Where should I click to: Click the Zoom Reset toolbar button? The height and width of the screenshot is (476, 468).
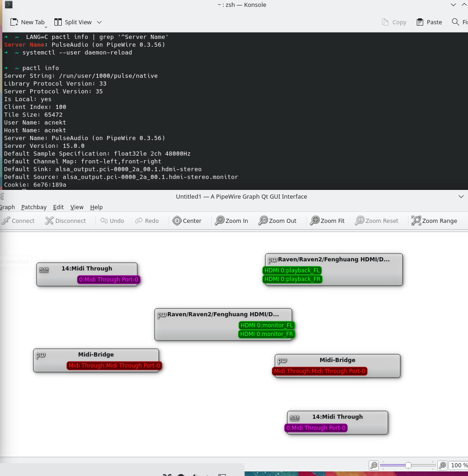(x=377, y=221)
